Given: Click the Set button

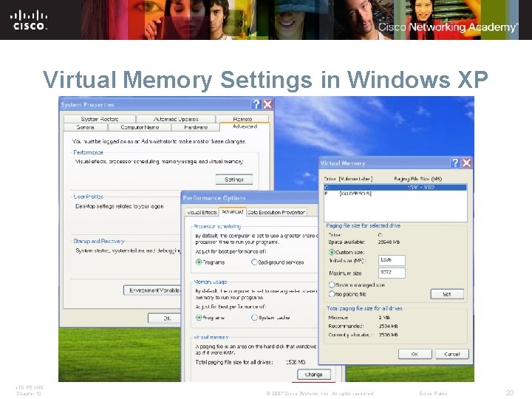Looking at the screenshot, I should [x=447, y=294].
